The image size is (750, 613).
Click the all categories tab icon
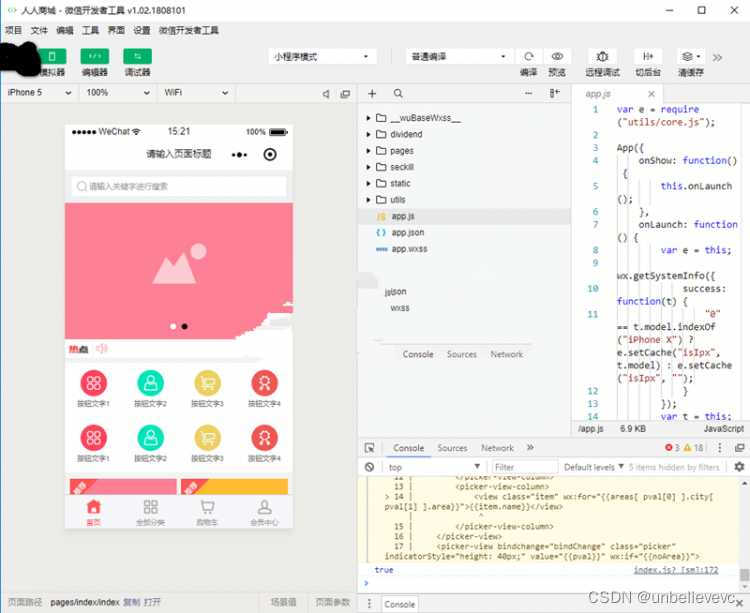[x=150, y=507]
